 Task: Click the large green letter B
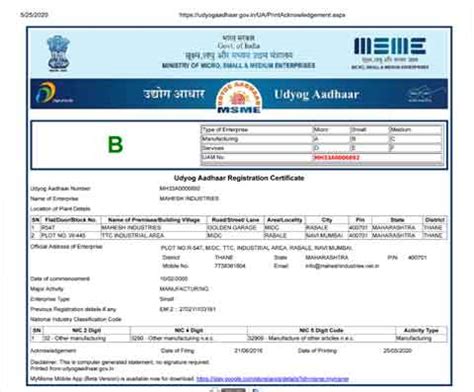[115, 145]
